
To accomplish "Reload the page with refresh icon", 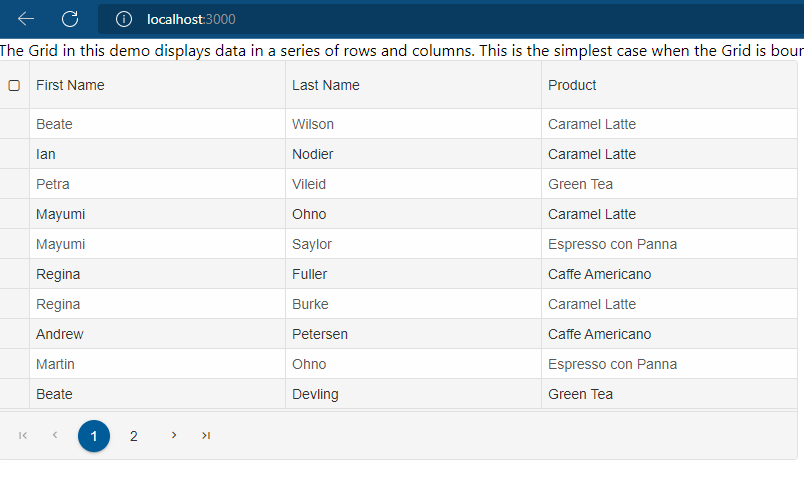I will coord(70,19).
